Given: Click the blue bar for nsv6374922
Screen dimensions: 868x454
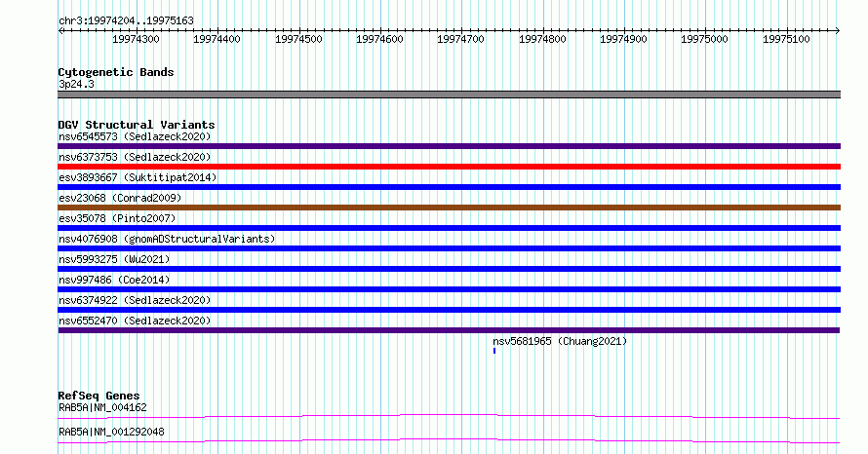Looking at the screenshot, I should click(x=449, y=310).
